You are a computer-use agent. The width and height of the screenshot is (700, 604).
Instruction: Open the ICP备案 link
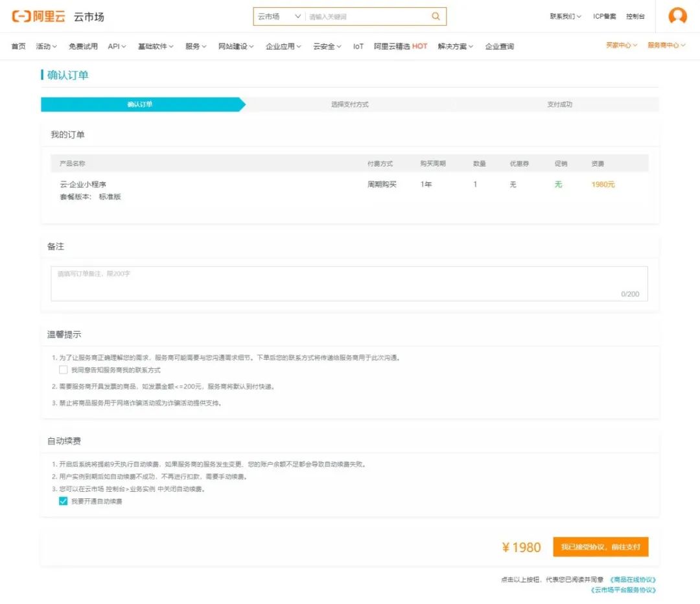tap(605, 16)
